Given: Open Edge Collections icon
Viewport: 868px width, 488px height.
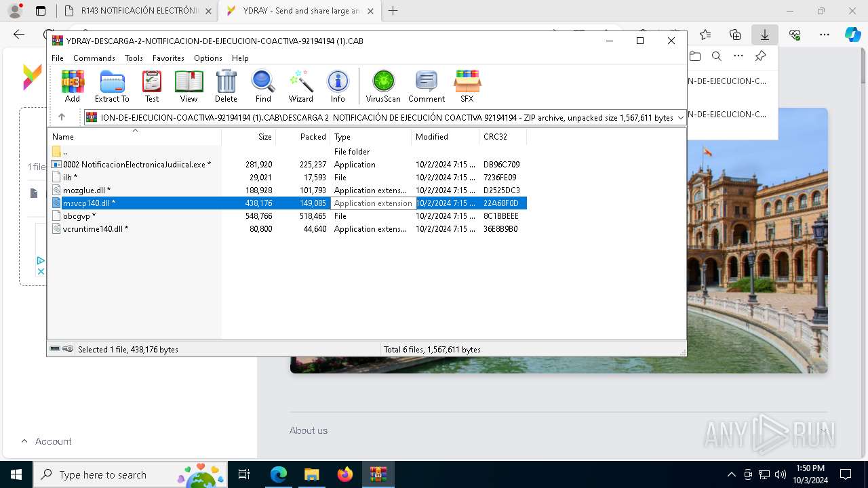Looking at the screenshot, I should (x=735, y=35).
